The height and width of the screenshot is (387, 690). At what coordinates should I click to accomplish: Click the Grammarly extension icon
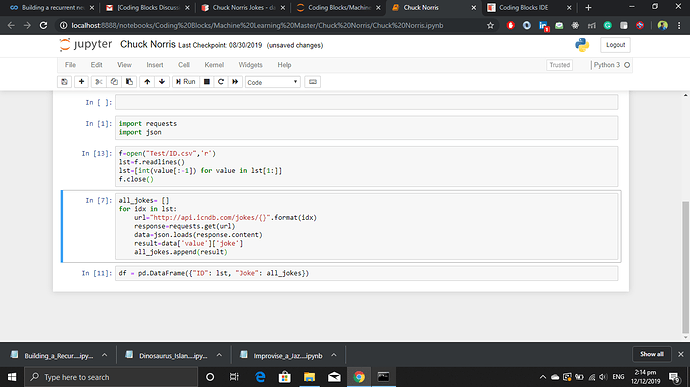click(607, 26)
